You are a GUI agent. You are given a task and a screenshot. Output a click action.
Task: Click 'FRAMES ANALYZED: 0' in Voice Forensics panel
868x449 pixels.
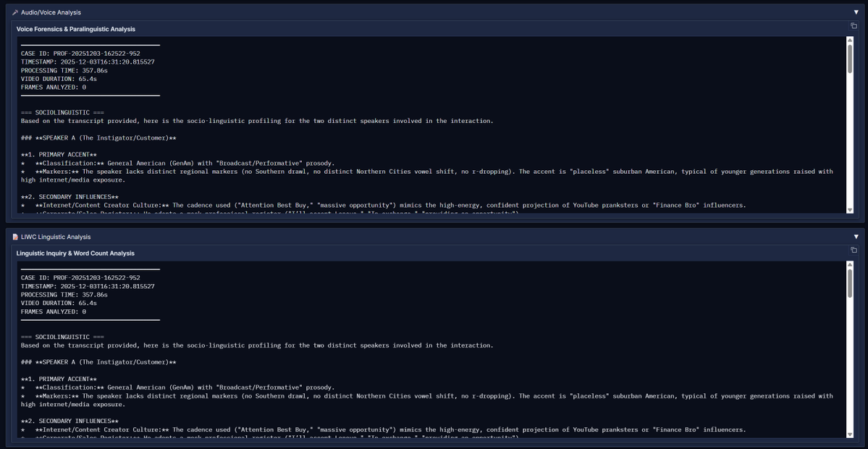54,87
